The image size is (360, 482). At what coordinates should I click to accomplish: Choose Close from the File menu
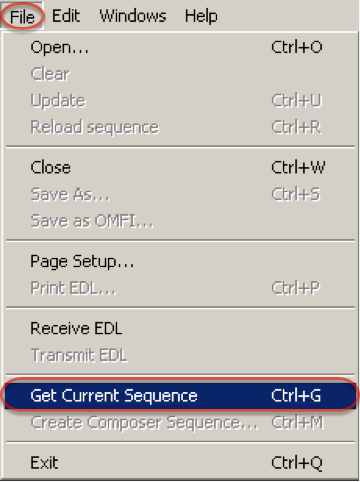(x=180, y=167)
